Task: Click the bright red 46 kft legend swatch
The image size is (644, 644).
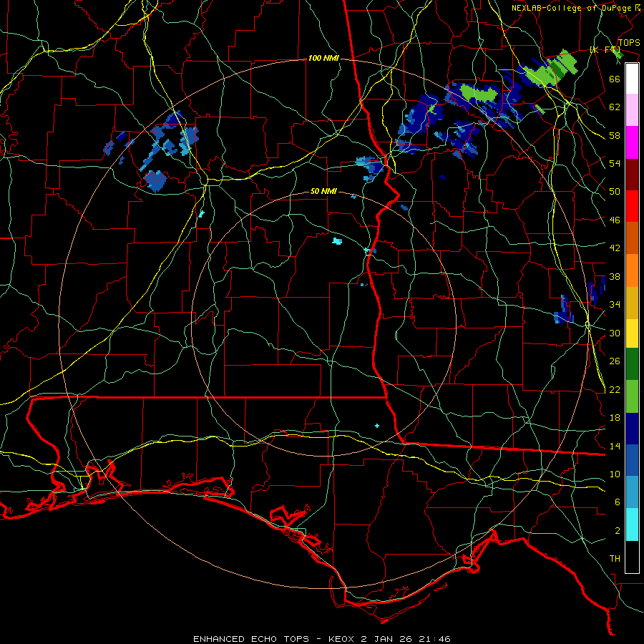Action: coord(632,206)
